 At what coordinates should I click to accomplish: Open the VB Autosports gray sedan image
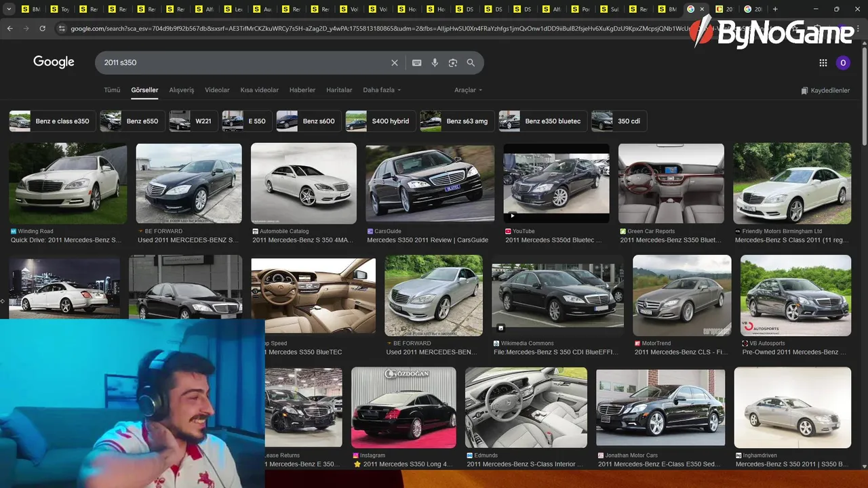795,296
